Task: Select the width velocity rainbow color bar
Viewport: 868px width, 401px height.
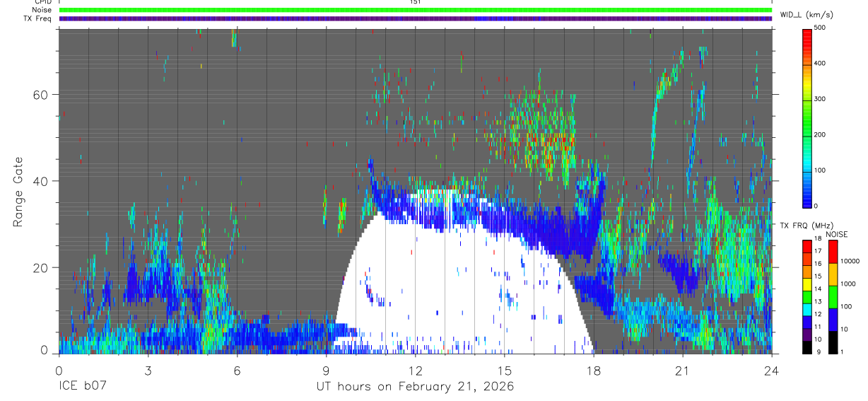Action: pos(807,117)
